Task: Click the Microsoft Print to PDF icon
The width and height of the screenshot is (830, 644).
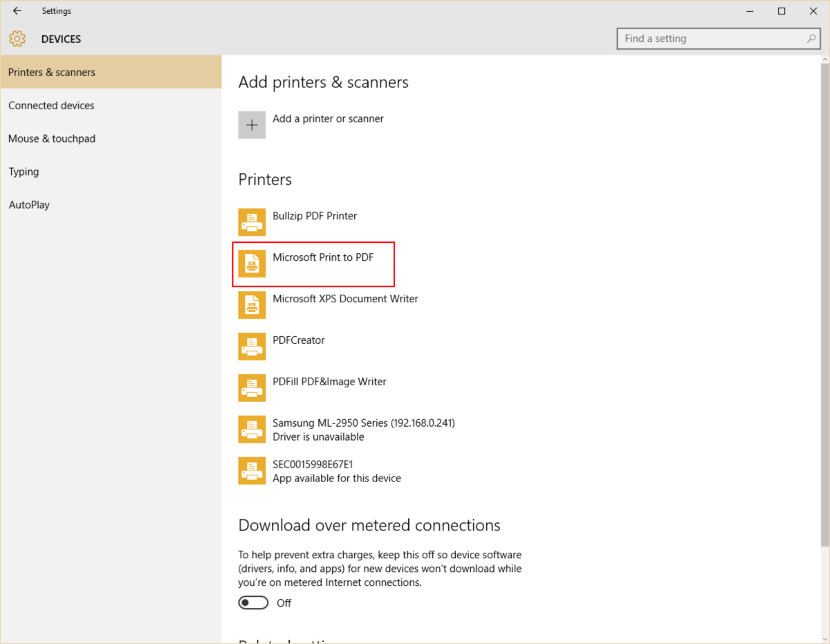Action: point(252,264)
